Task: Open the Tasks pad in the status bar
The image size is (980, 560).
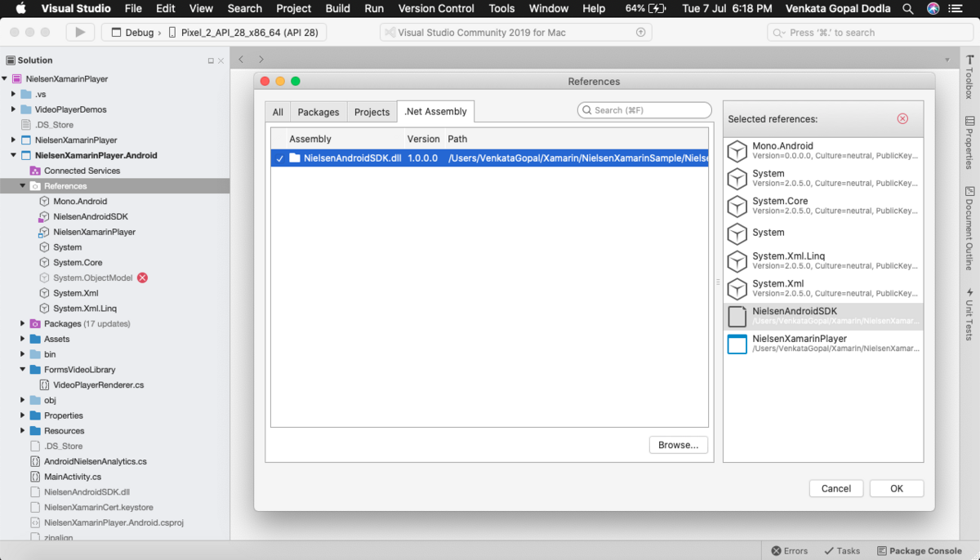Action: click(x=841, y=550)
